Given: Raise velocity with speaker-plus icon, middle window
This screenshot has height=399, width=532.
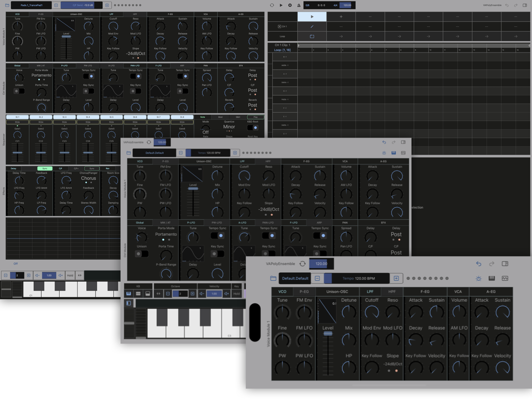Looking at the screenshot, I should (x=227, y=294).
